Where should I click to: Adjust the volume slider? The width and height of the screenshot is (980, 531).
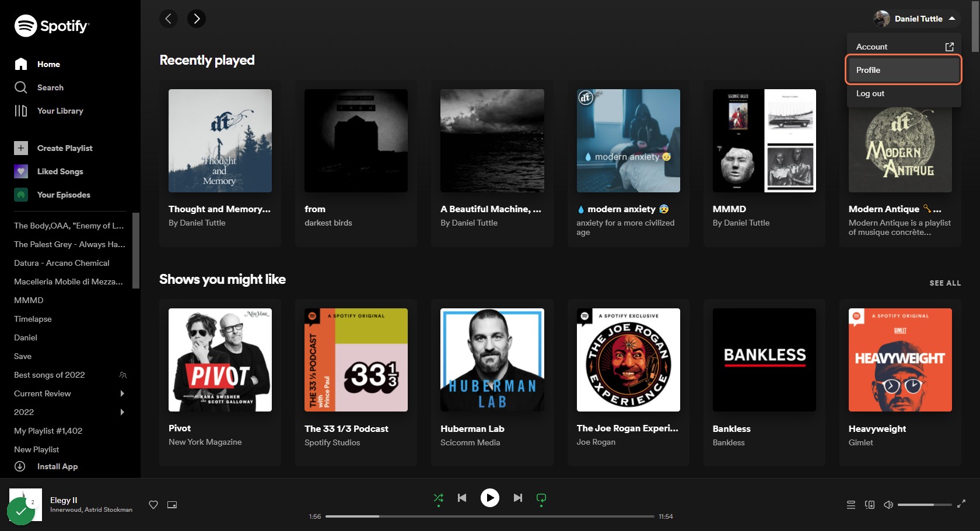(x=924, y=505)
